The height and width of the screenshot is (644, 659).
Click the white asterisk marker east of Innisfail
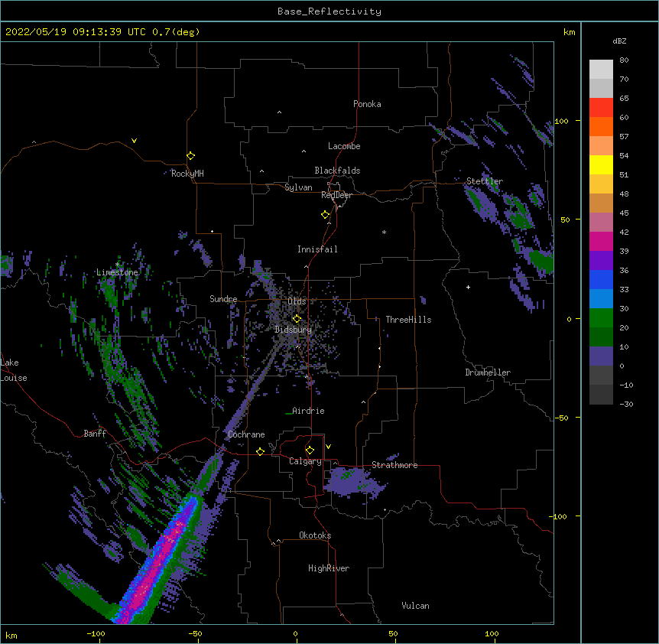384,232
